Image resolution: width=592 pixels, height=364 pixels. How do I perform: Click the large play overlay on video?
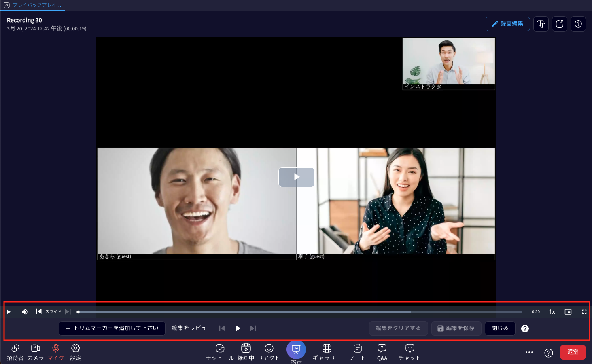click(297, 177)
